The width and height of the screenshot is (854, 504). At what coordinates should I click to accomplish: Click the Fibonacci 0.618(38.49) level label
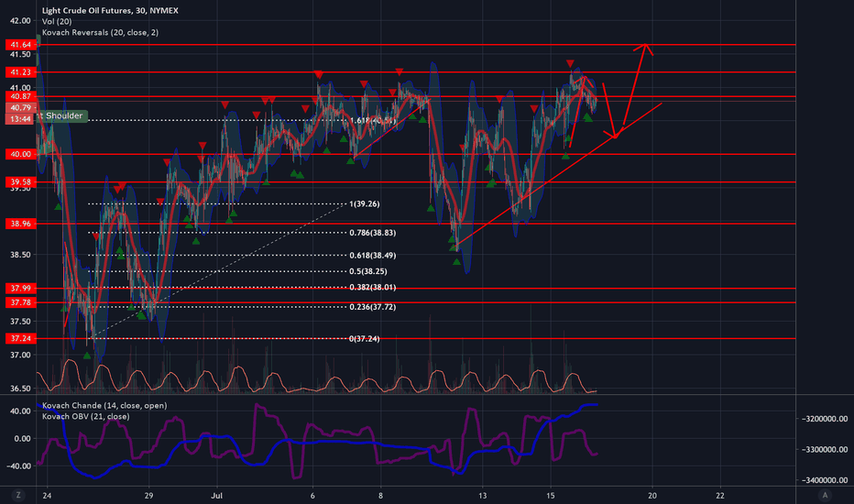click(373, 256)
